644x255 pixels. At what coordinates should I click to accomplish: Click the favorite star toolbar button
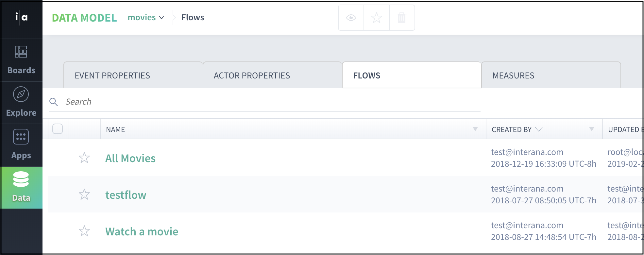(377, 18)
